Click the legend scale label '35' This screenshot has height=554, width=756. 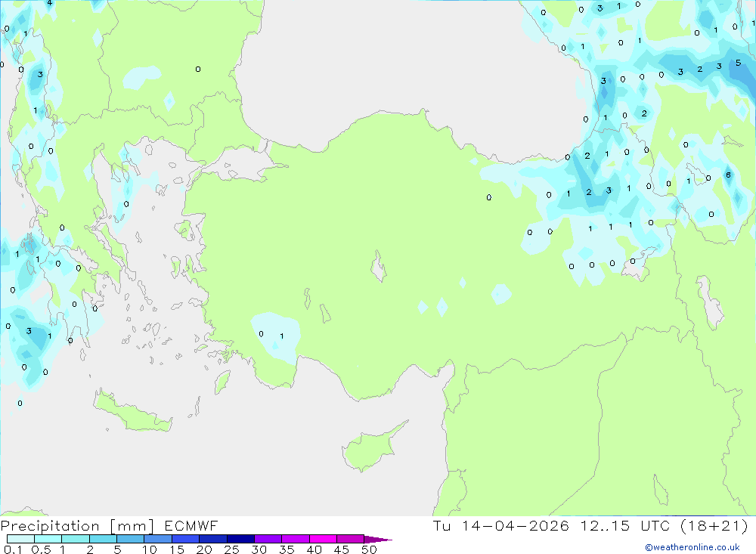click(x=287, y=549)
